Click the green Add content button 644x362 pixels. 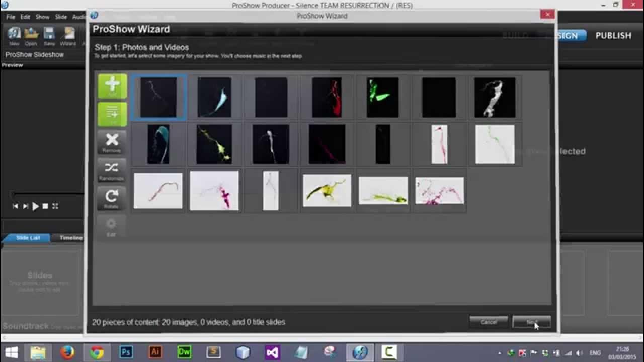[112, 86]
